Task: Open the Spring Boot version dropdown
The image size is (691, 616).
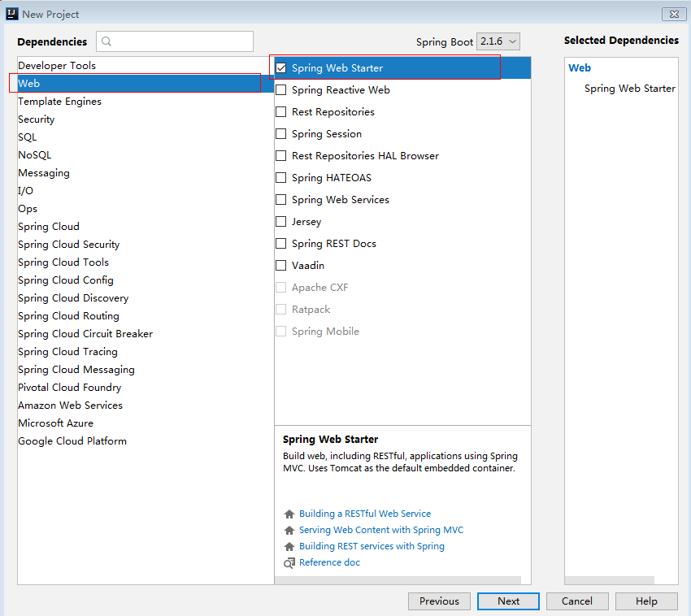Action: [498, 41]
